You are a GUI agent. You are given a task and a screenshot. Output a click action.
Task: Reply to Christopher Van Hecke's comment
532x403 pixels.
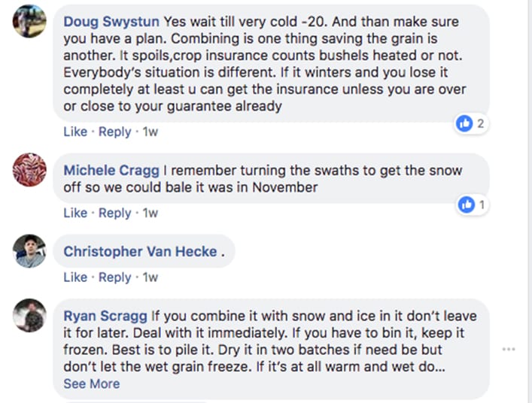coord(114,277)
